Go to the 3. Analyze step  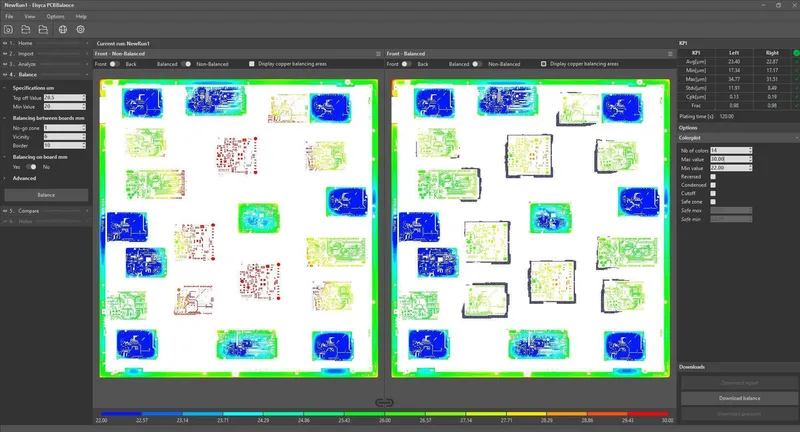[46, 64]
